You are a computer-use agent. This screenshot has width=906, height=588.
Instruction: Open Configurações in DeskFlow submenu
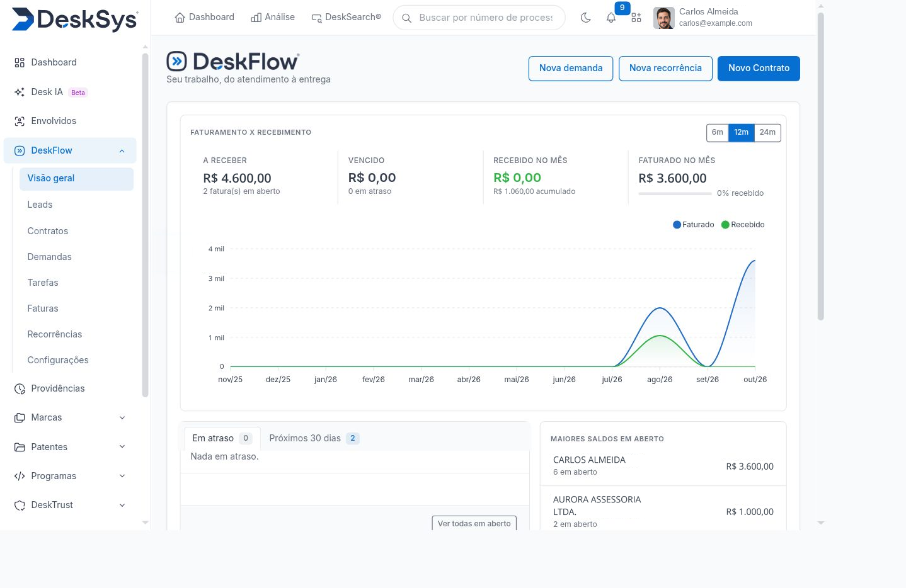58,360
